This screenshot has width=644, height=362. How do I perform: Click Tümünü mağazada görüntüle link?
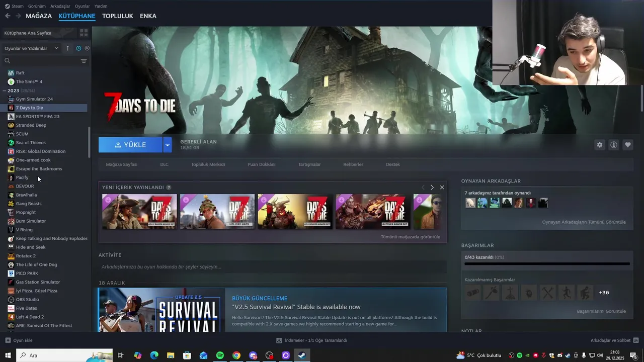click(x=411, y=237)
